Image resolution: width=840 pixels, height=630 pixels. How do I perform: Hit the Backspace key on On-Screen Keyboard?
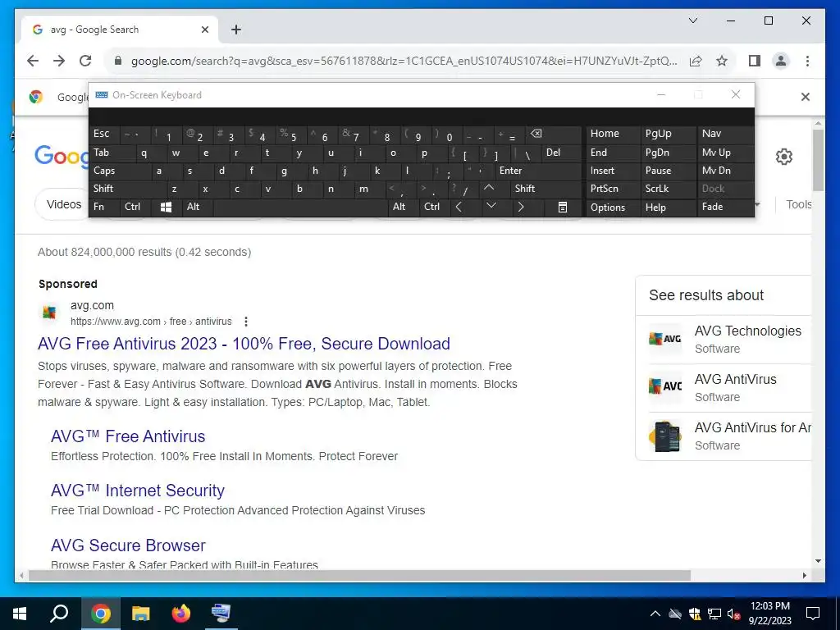pyautogui.click(x=553, y=134)
